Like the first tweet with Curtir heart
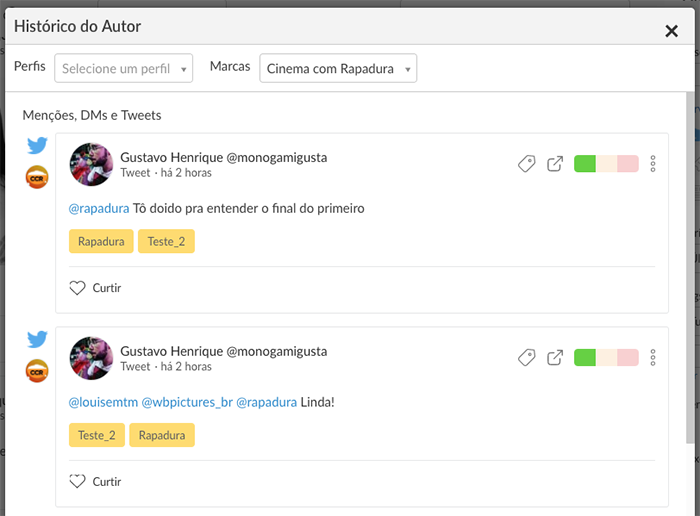Screen dimensions: 700x516 pyautogui.click(x=78, y=288)
